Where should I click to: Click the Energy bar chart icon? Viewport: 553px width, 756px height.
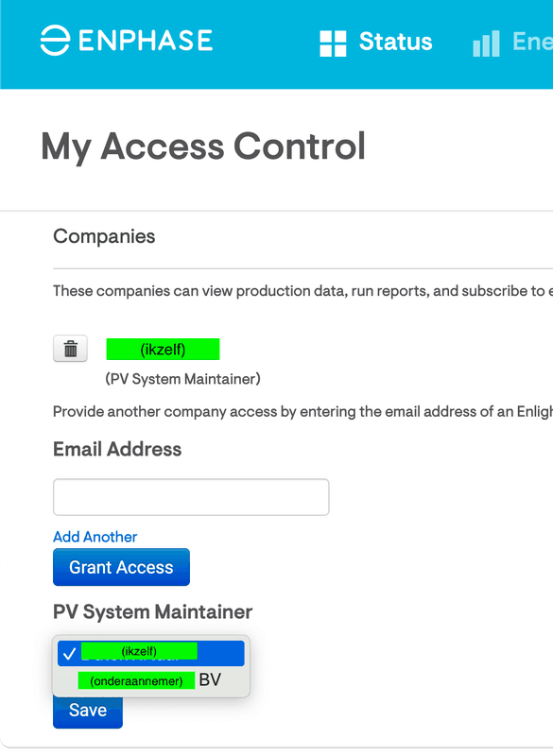(x=486, y=43)
